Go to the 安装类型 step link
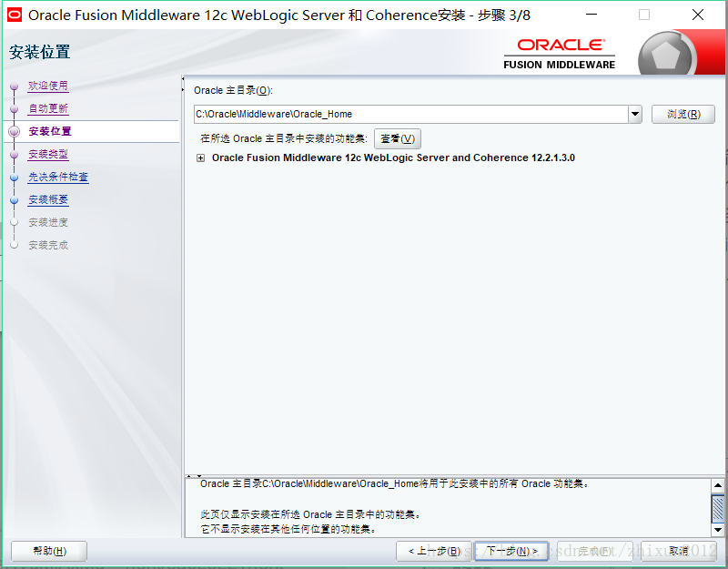Screen dimensions: 728x569 [x=48, y=154]
